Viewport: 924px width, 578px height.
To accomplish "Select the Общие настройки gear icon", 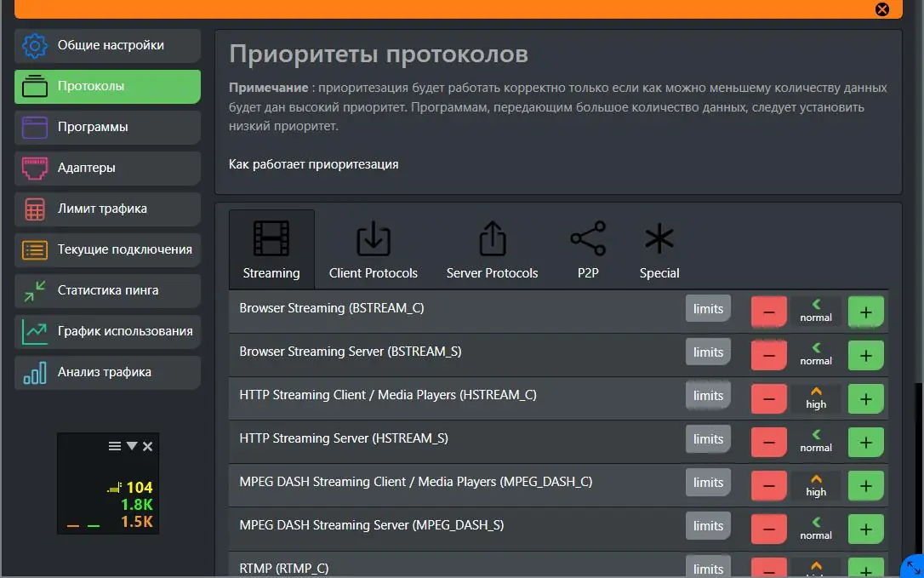I will click(34, 46).
